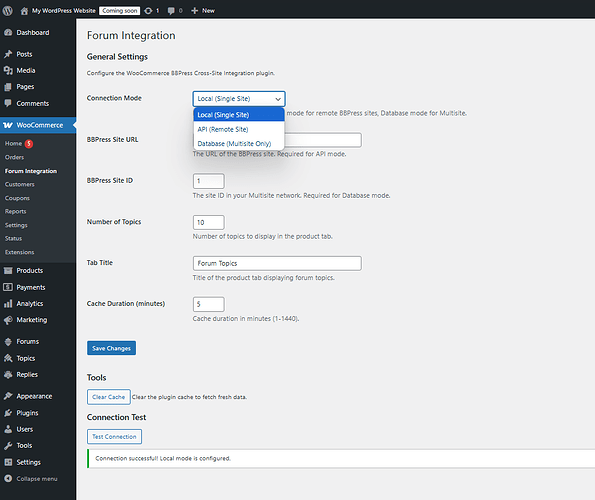Viewport: 595px width, 500px height.
Task: Open the Plugins menu icon
Action: (8, 413)
